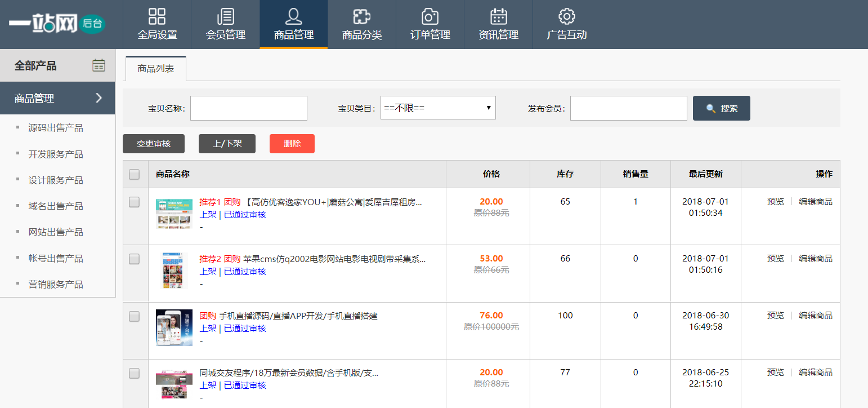The image size is (868, 408).
Task: Click the 商品分类 puzzle icon
Action: [361, 16]
